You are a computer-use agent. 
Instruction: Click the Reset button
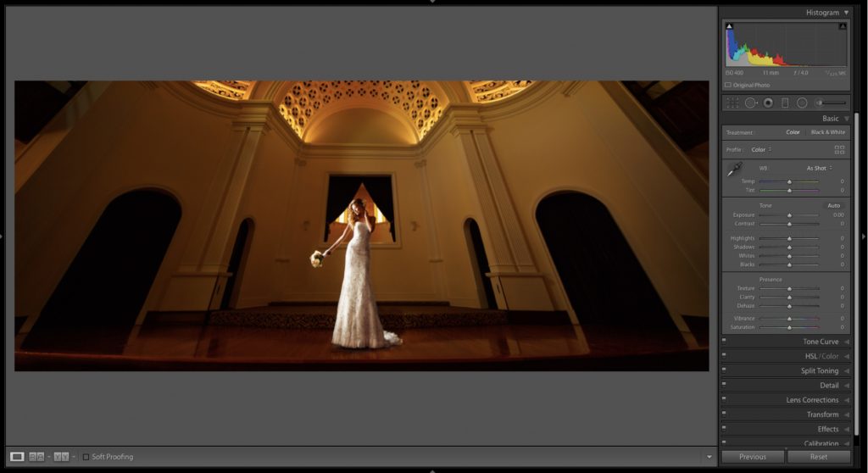coord(819,457)
